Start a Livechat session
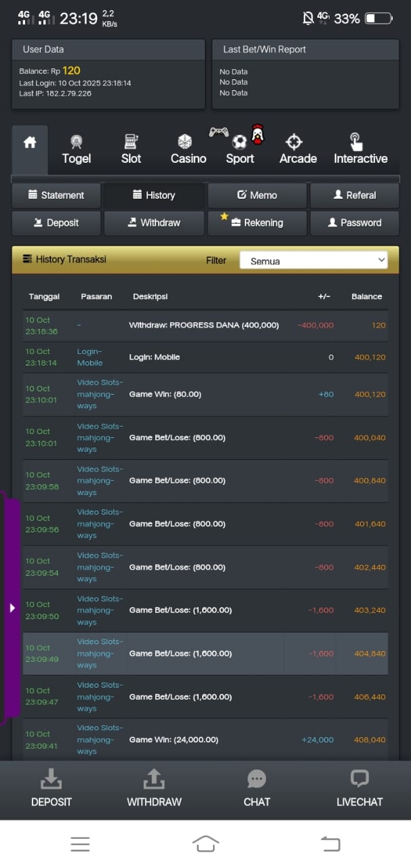411x868 pixels. 359,787
